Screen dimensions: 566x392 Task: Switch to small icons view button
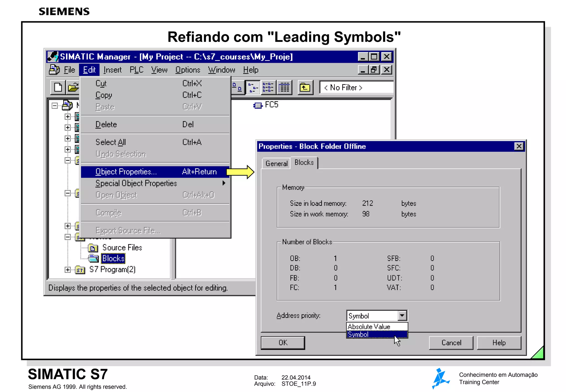pos(253,87)
